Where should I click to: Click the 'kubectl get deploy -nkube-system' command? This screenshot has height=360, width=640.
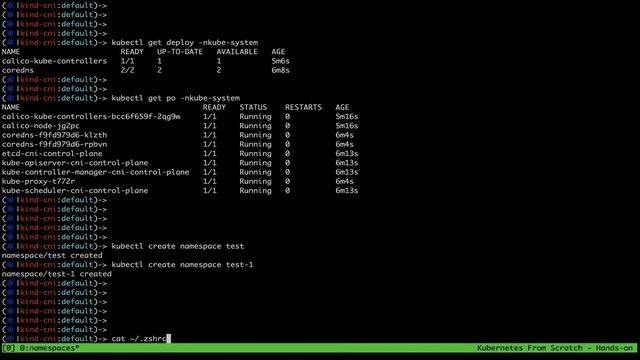(184, 42)
